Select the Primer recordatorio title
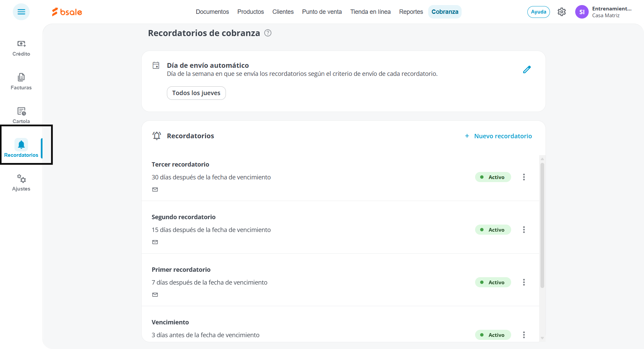Screen dimensions: 644x349 [181, 269]
